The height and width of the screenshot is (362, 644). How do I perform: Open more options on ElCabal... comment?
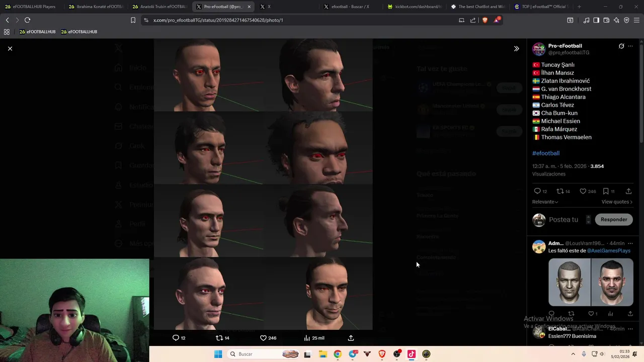(x=630, y=329)
